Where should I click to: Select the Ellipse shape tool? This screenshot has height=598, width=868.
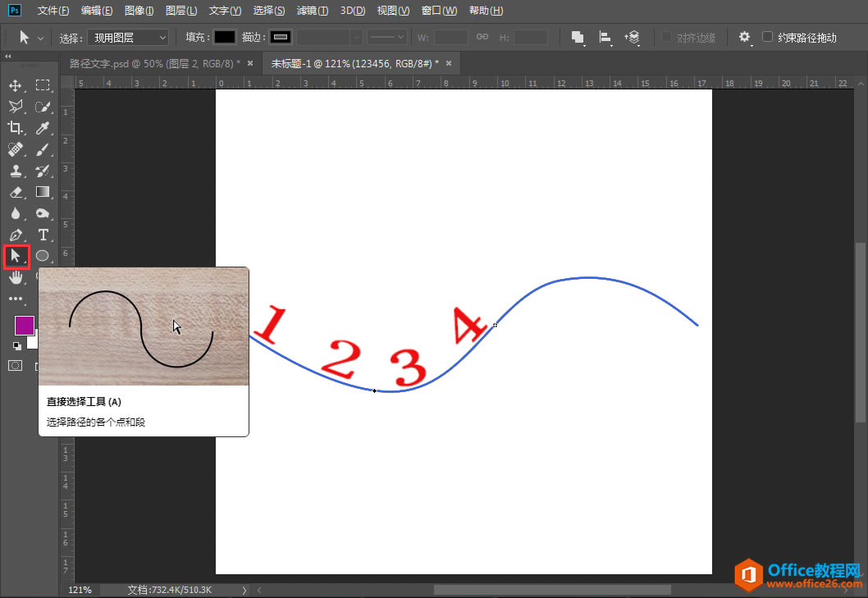click(x=43, y=256)
